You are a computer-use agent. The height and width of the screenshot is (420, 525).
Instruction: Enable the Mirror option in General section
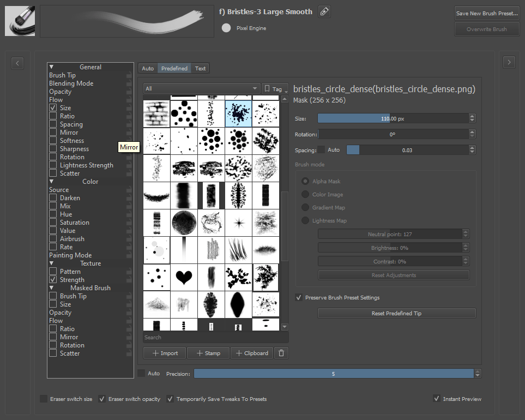[x=53, y=132]
